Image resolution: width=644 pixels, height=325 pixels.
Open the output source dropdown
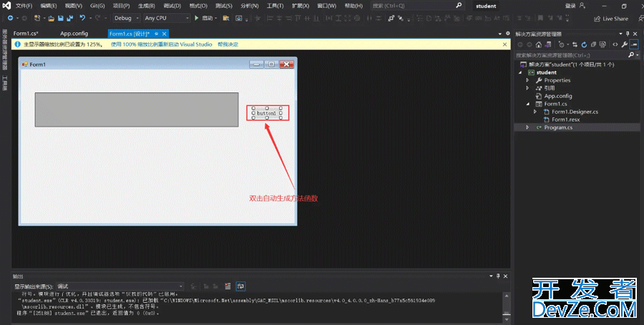(120, 286)
